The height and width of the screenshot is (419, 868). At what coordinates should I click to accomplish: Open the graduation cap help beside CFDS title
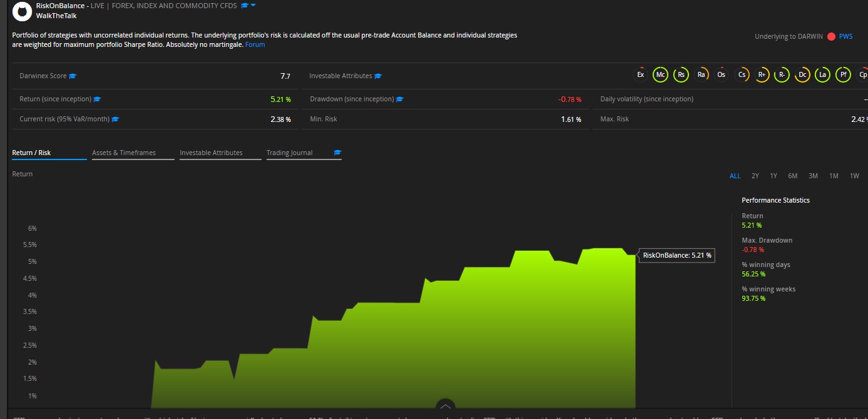pyautogui.click(x=244, y=6)
